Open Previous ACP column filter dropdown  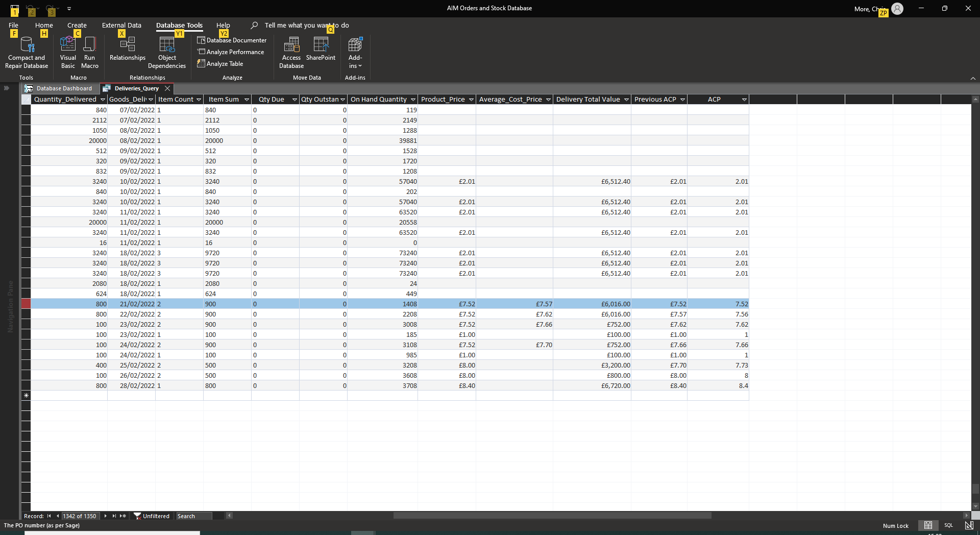tap(682, 100)
